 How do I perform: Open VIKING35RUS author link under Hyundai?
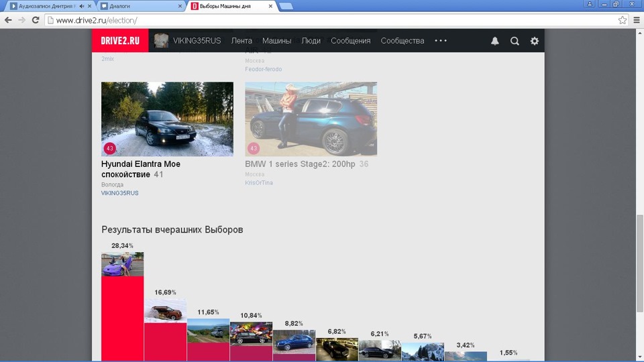(x=120, y=193)
